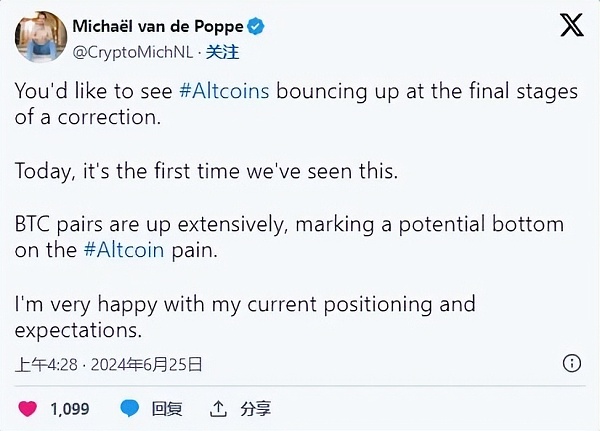Click the 1,099 likes count
Viewport: 600px width, 431px height.
69,408
